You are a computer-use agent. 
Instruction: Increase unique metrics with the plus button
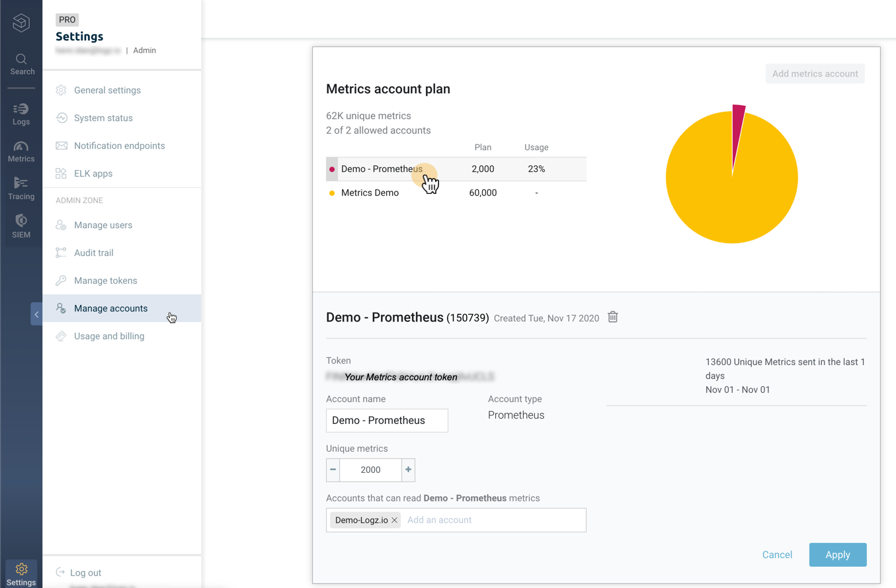[408, 470]
